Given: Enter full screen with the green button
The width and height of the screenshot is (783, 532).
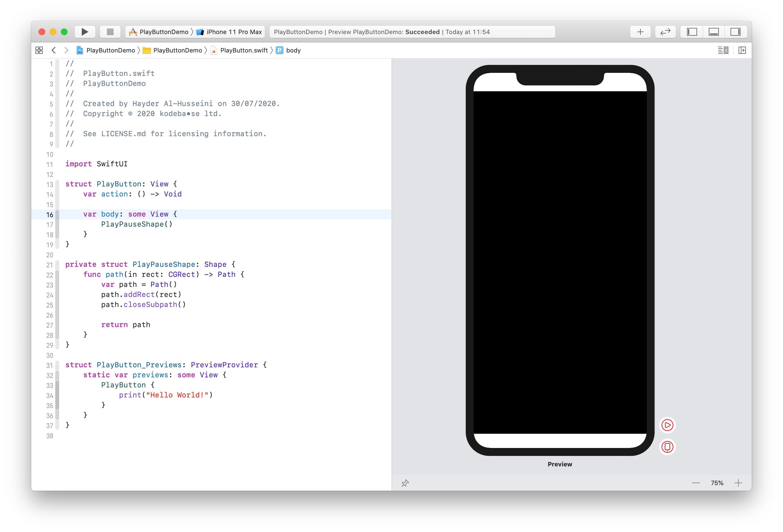Looking at the screenshot, I should 64,32.
